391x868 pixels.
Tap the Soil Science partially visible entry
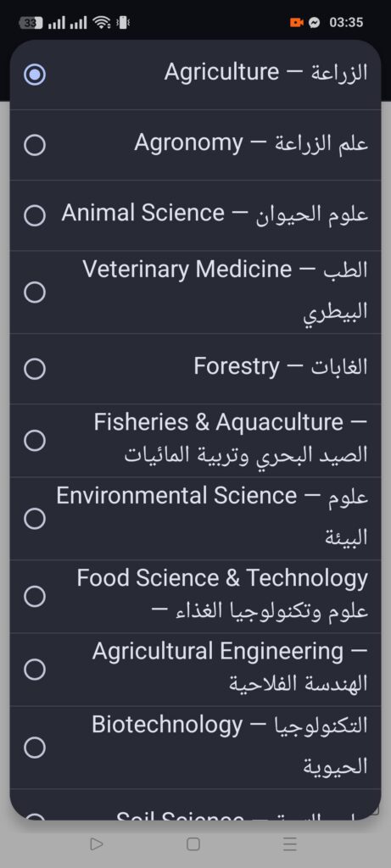pos(195,814)
